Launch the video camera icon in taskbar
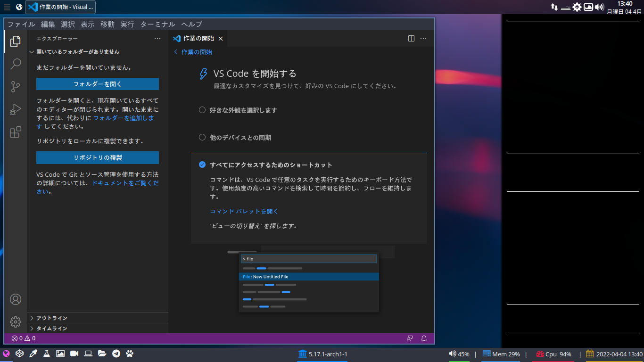 pos(74,354)
